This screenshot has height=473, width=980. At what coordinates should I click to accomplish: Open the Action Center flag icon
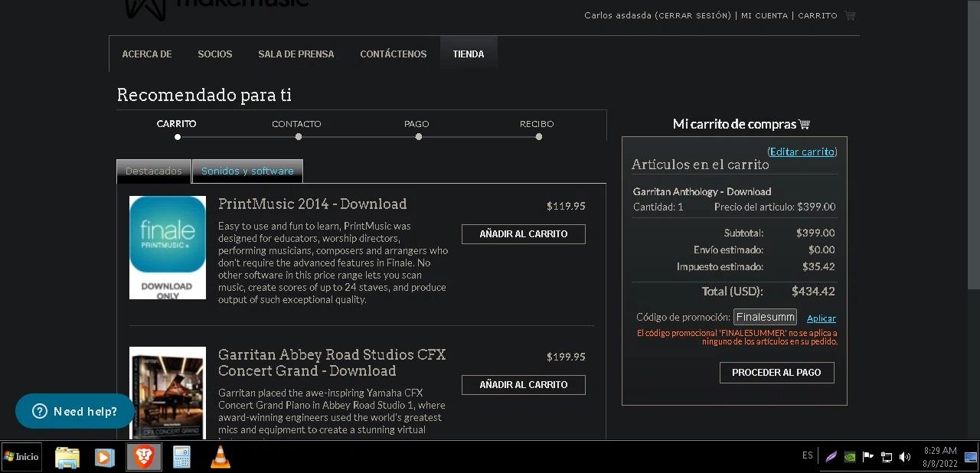click(868, 457)
